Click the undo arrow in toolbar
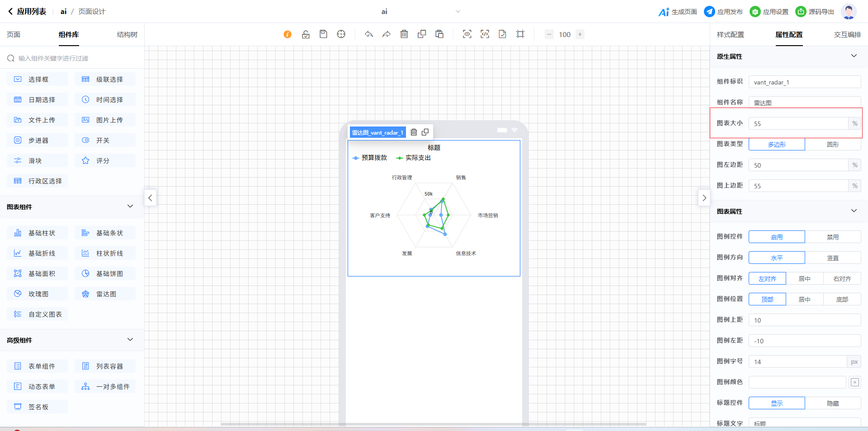868x431 pixels. pos(369,34)
